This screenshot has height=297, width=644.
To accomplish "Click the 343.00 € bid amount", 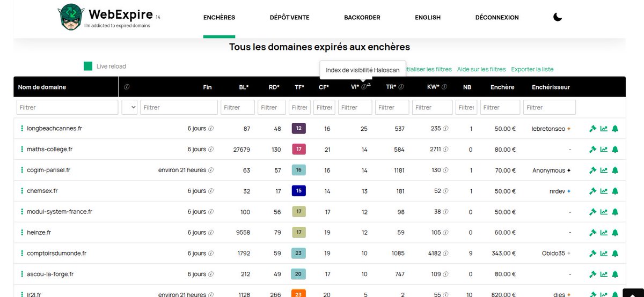I will coord(503,254).
